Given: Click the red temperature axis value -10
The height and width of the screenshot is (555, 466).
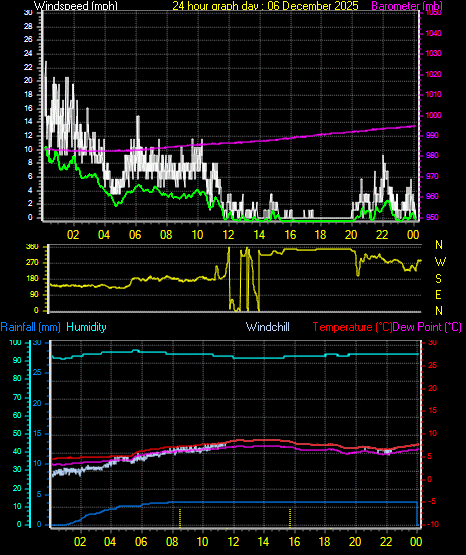Looking at the screenshot, I should tap(433, 525).
